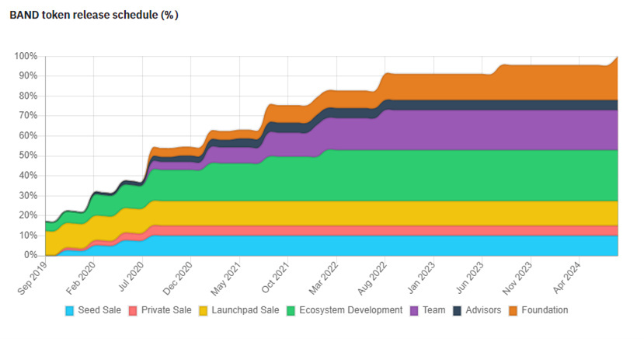Click the Jul 2020 x-axis label
Viewport: 644px width, 339px height.
click(x=131, y=276)
